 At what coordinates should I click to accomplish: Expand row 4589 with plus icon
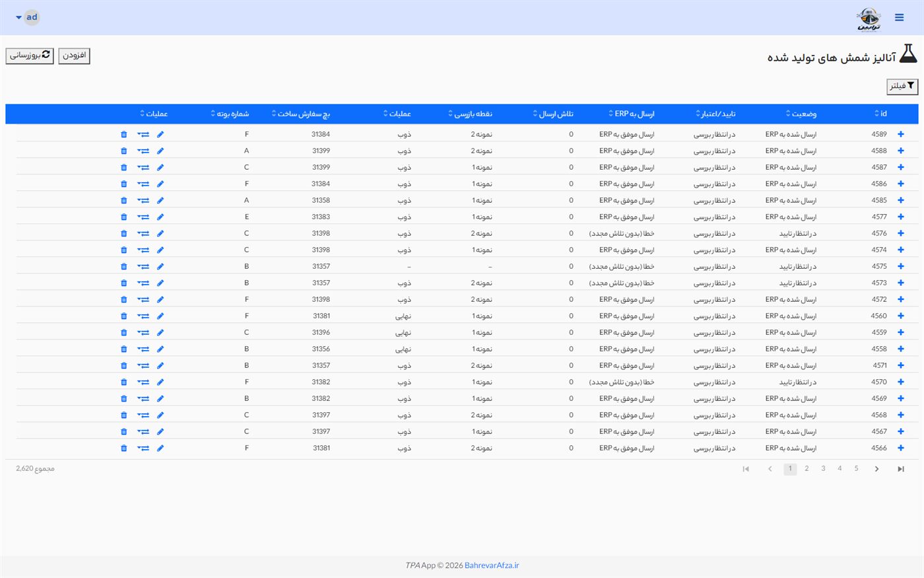tap(901, 134)
